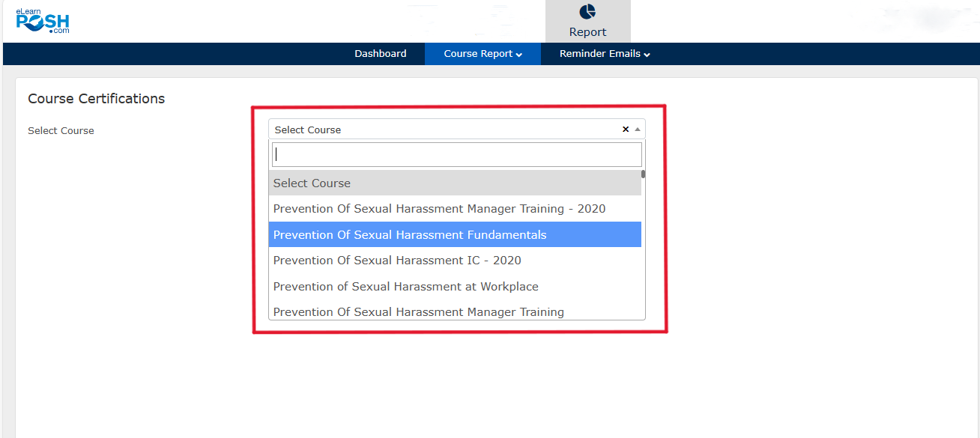Screen dimensions: 980x438
Task: Click the course list scrollbar thumb
Action: click(x=643, y=174)
